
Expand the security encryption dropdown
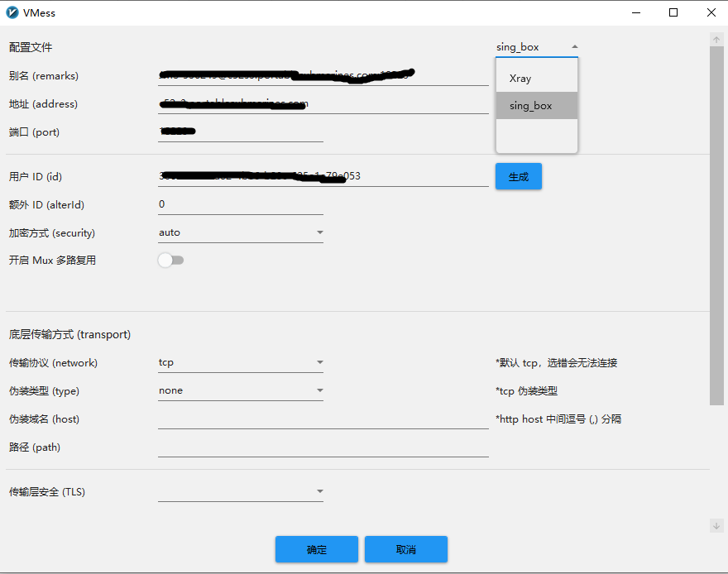coord(240,232)
